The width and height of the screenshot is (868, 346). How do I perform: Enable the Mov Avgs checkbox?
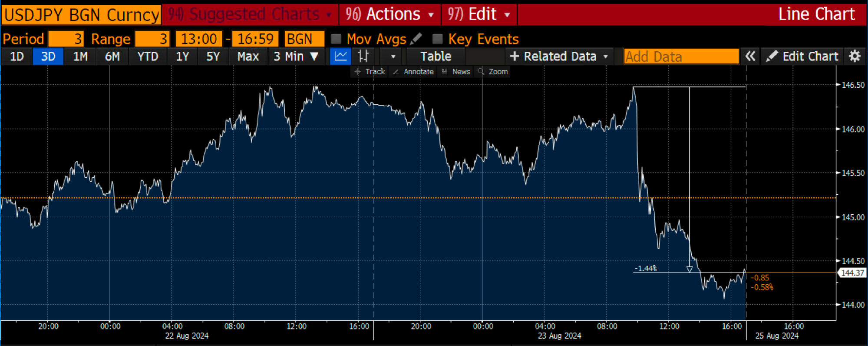(336, 39)
